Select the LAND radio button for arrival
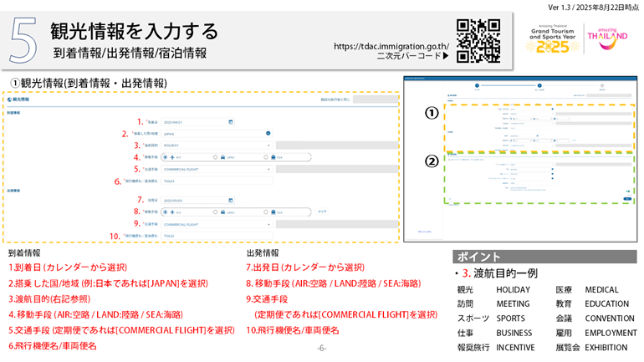Screen dimensions: 644x362 (215, 157)
